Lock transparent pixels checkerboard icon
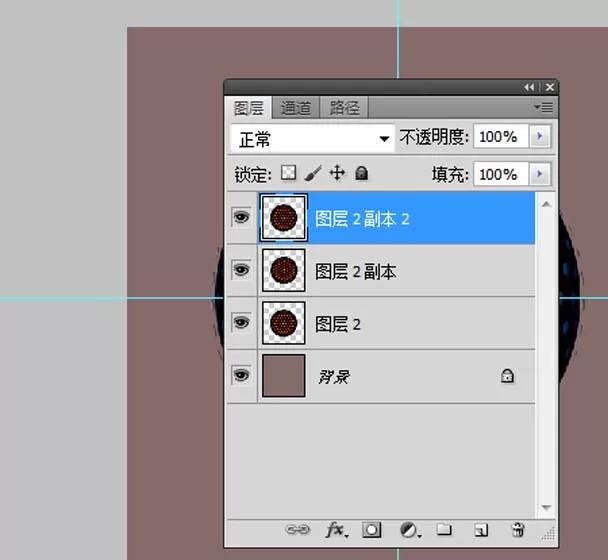 coord(288,173)
